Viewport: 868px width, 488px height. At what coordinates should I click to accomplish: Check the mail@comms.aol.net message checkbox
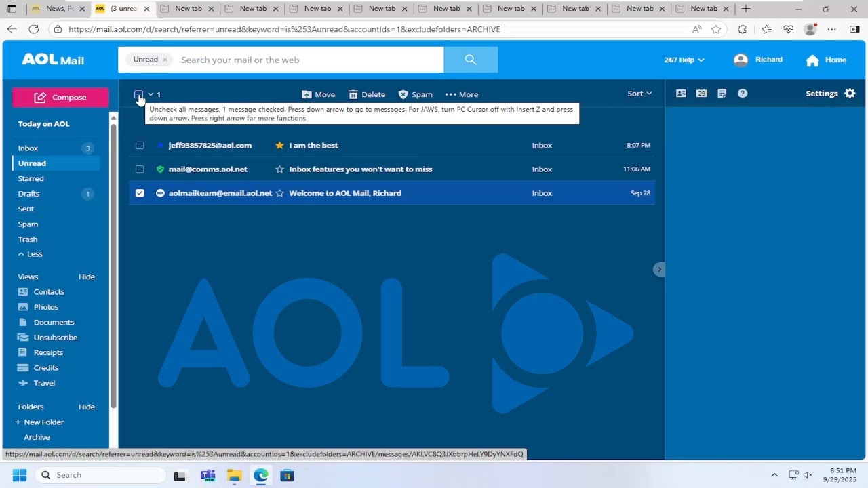[x=140, y=169]
